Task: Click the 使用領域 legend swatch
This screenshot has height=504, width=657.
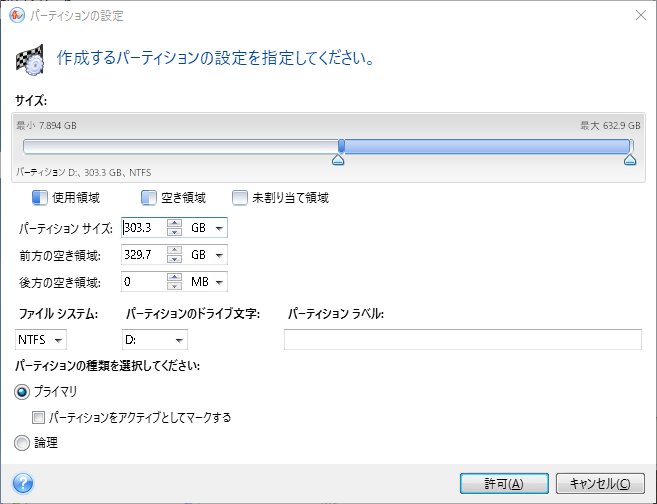Action: [40, 197]
